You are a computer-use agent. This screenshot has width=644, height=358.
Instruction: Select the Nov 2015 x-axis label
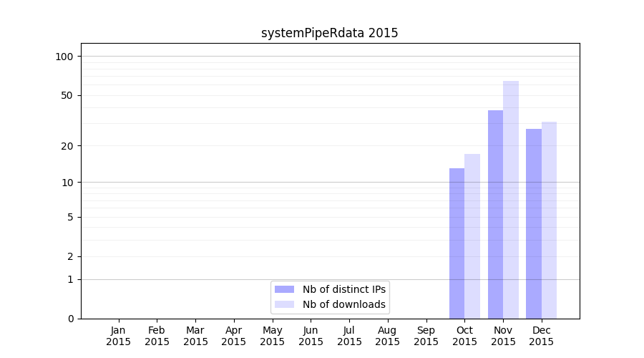503,336
